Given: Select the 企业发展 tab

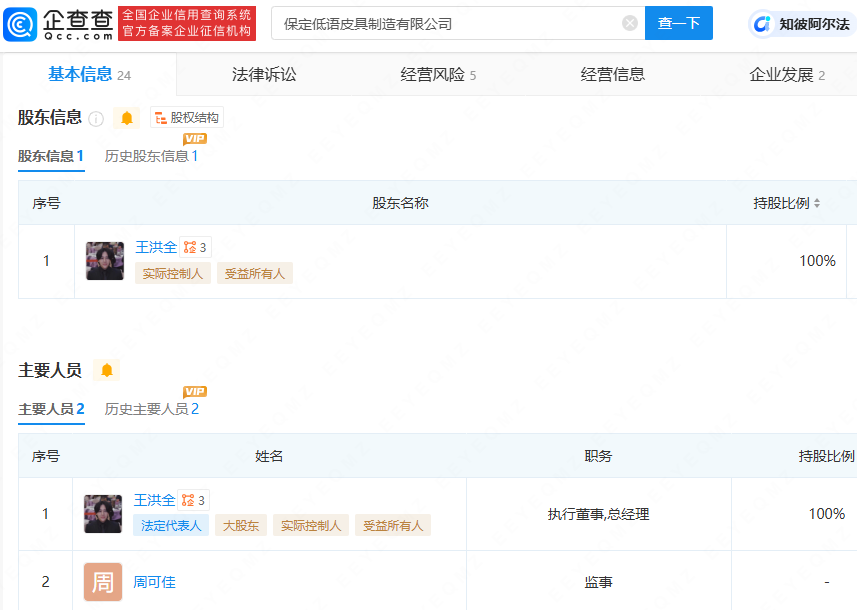Looking at the screenshot, I should click(783, 73).
